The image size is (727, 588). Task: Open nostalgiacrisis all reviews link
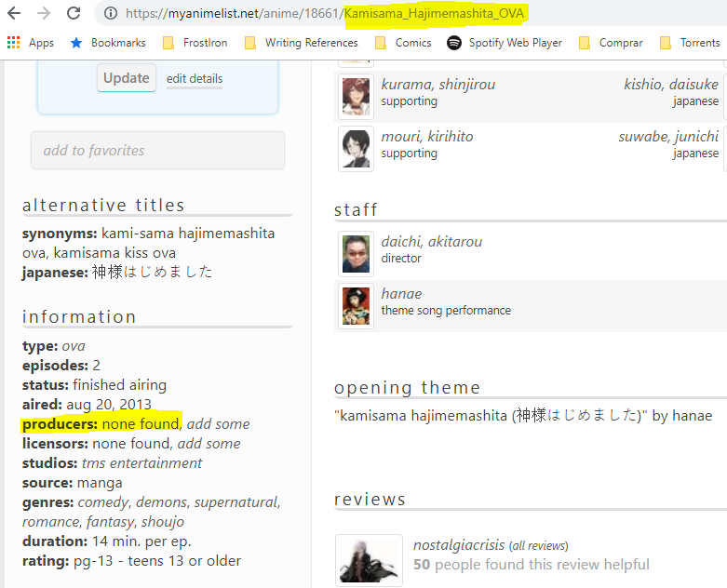(539, 546)
